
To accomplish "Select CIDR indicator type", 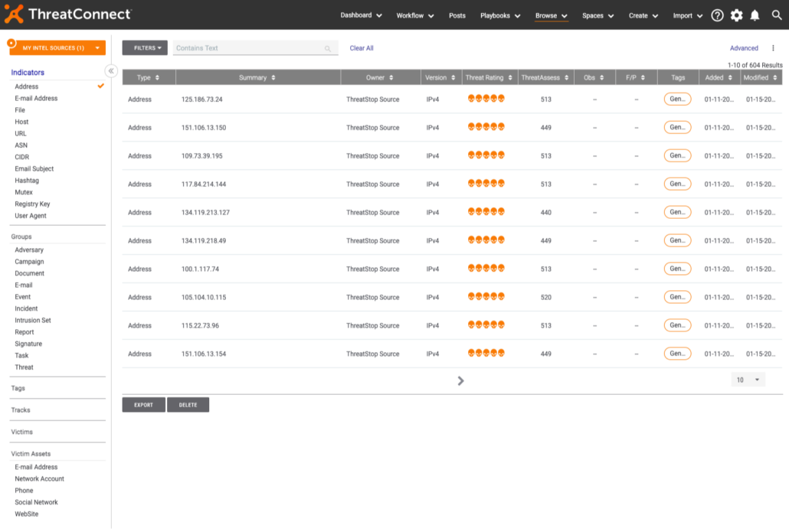I will click(x=22, y=157).
